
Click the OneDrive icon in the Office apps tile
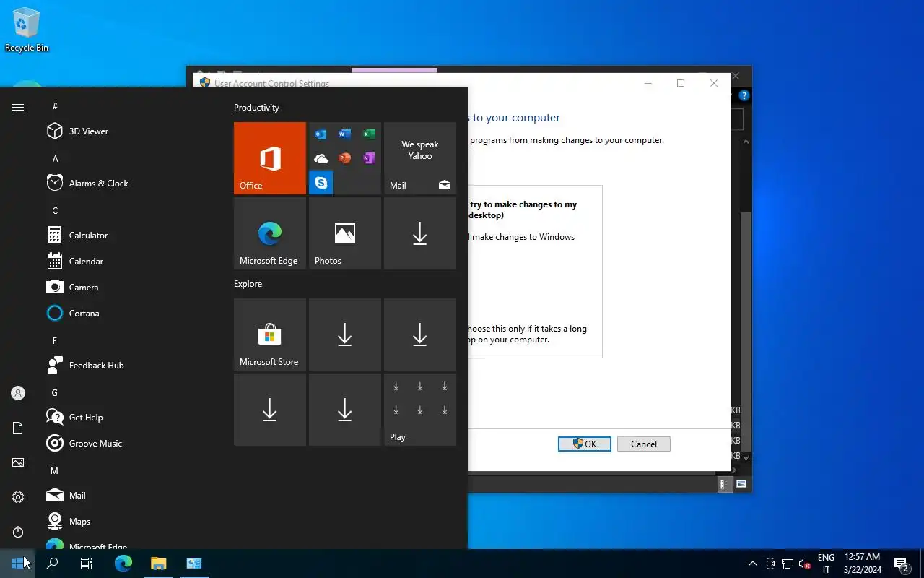(x=321, y=158)
